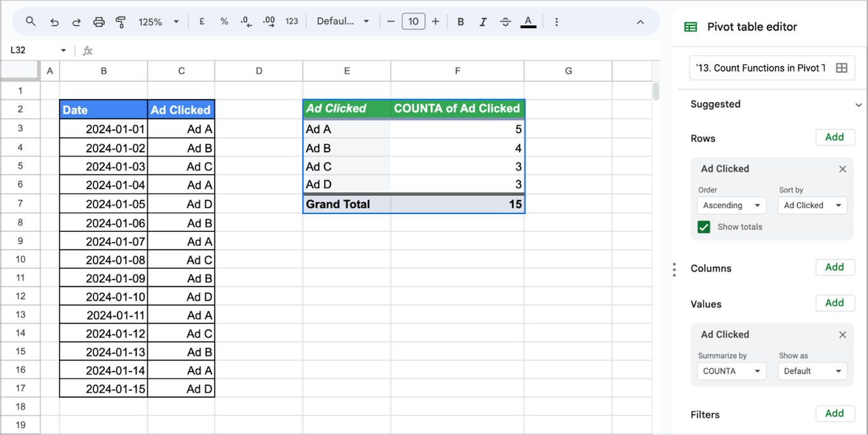
Task: Add a field to Values
Action: (x=834, y=303)
